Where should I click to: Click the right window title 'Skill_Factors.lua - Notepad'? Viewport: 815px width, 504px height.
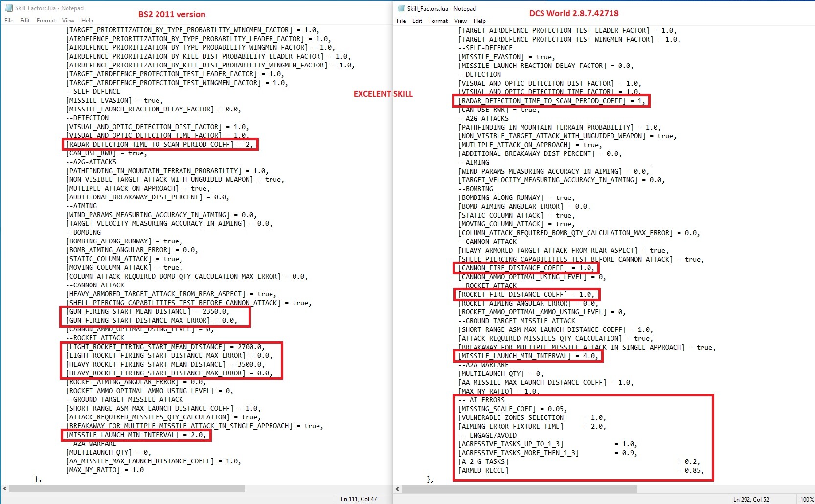442,9
